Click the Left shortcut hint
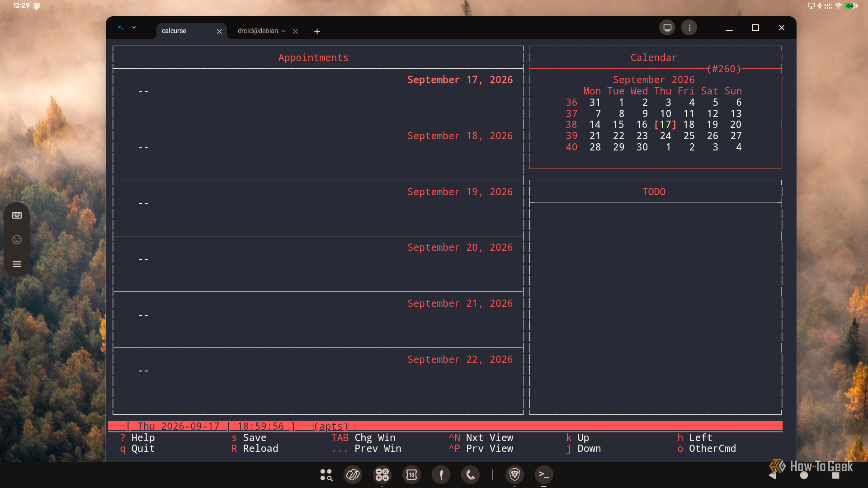This screenshot has width=868, height=488. pos(695,437)
